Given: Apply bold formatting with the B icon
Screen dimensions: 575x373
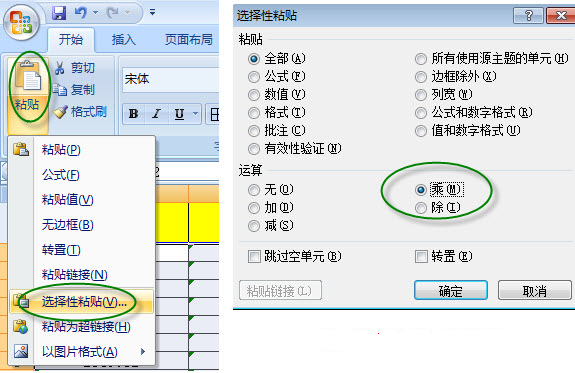Looking at the screenshot, I should point(133,114).
